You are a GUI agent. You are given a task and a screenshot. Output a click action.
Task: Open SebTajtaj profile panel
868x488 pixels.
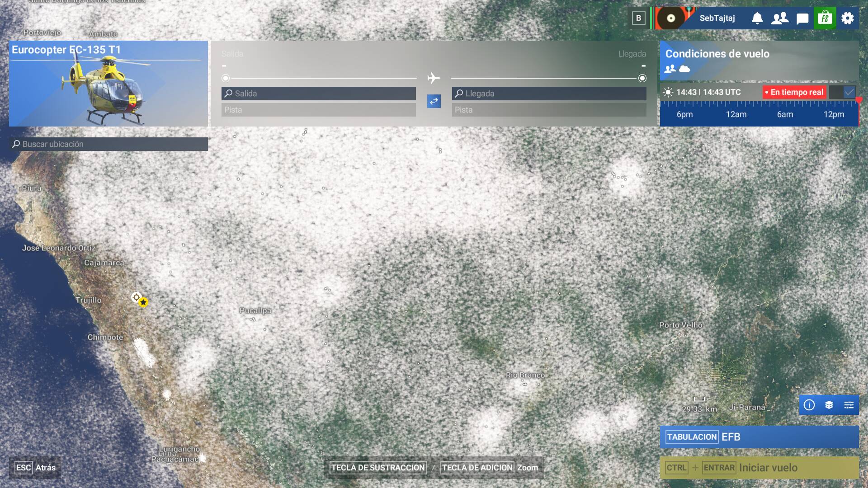[x=717, y=18]
